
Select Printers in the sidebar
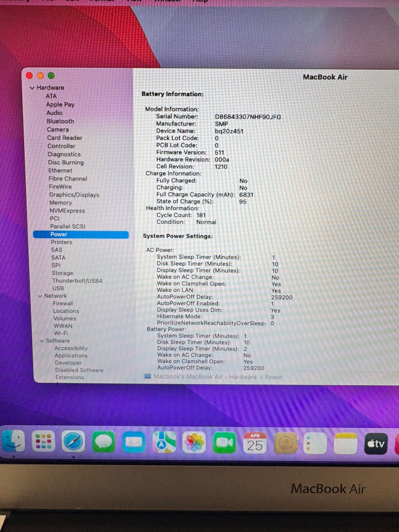pos(62,242)
